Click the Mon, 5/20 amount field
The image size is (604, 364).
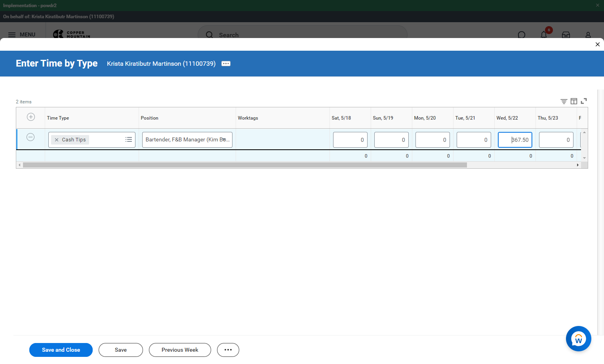(x=433, y=140)
